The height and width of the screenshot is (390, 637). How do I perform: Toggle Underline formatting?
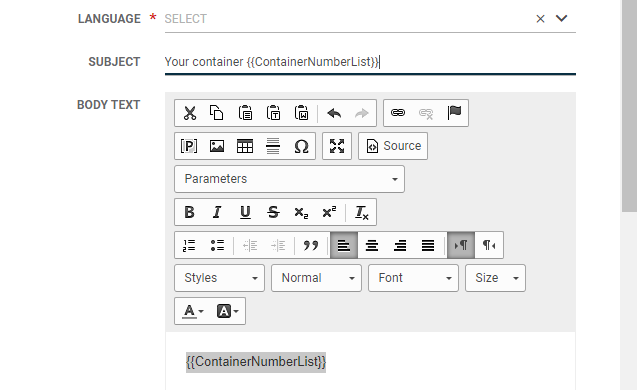(x=245, y=212)
